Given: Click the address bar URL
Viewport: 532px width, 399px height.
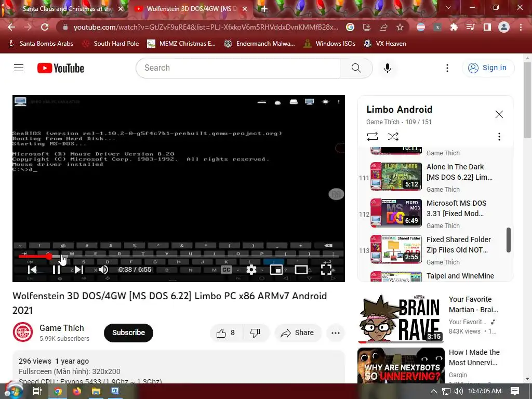Looking at the screenshot, I should coord(206,27).
